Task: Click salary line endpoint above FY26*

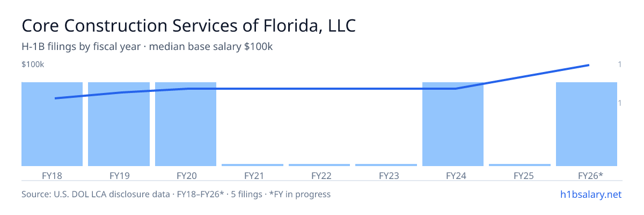Action: [589, 65]
